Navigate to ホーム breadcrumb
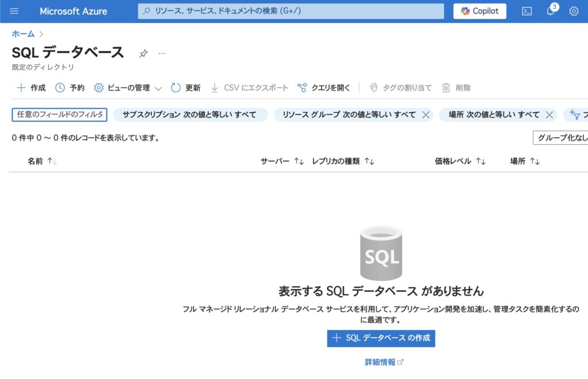 click(23, 34)
